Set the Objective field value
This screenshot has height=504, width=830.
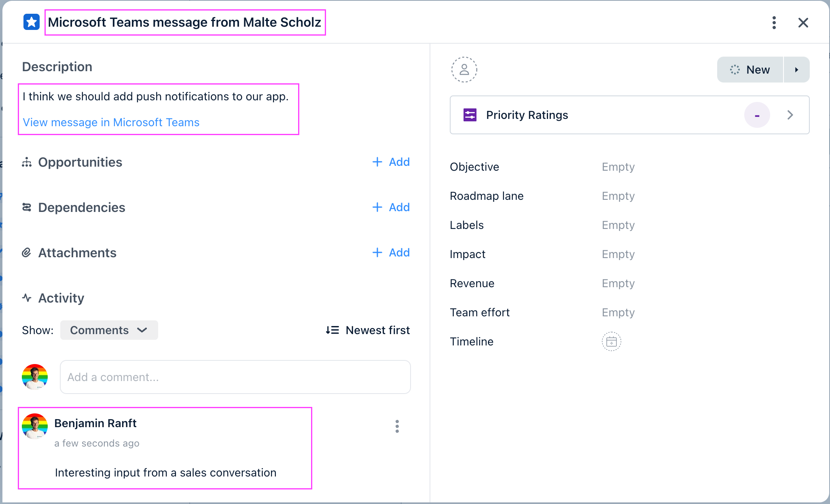[x=618, y=167]
